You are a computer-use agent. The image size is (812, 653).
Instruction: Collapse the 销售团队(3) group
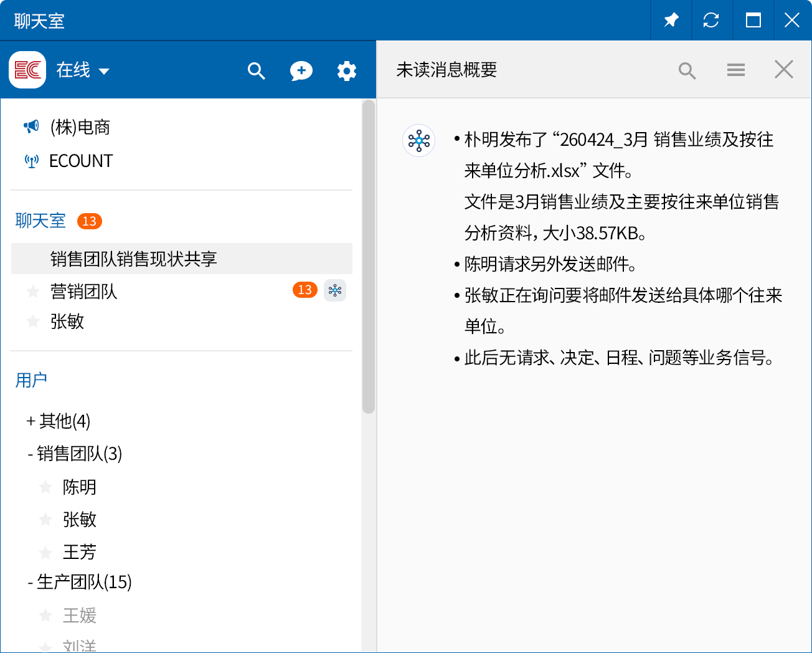tap(75, 454)
